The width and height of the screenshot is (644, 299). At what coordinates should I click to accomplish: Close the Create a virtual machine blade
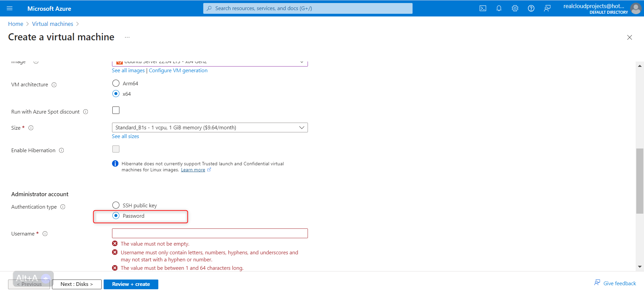pyautogui.click(x=630, y=37)
